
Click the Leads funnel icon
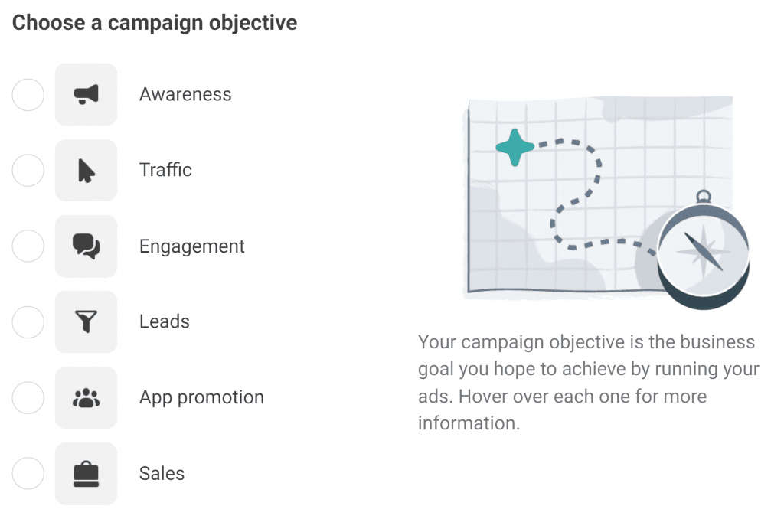click(86, 322)
